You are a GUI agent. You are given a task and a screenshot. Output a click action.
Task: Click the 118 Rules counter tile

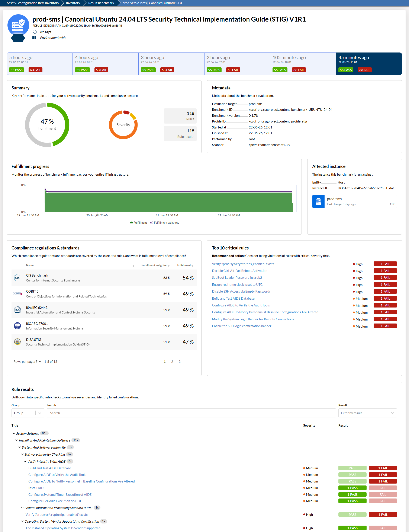pos(180,116)
